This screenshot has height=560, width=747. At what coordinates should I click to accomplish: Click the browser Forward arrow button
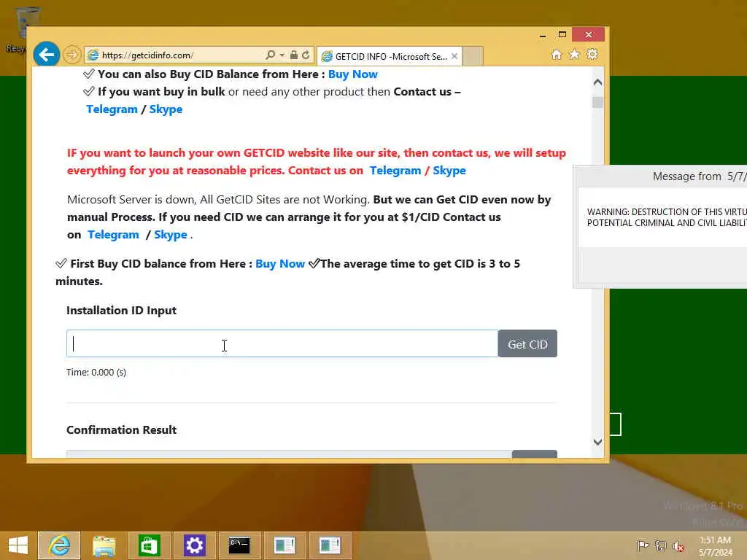[x=72, y=55]
